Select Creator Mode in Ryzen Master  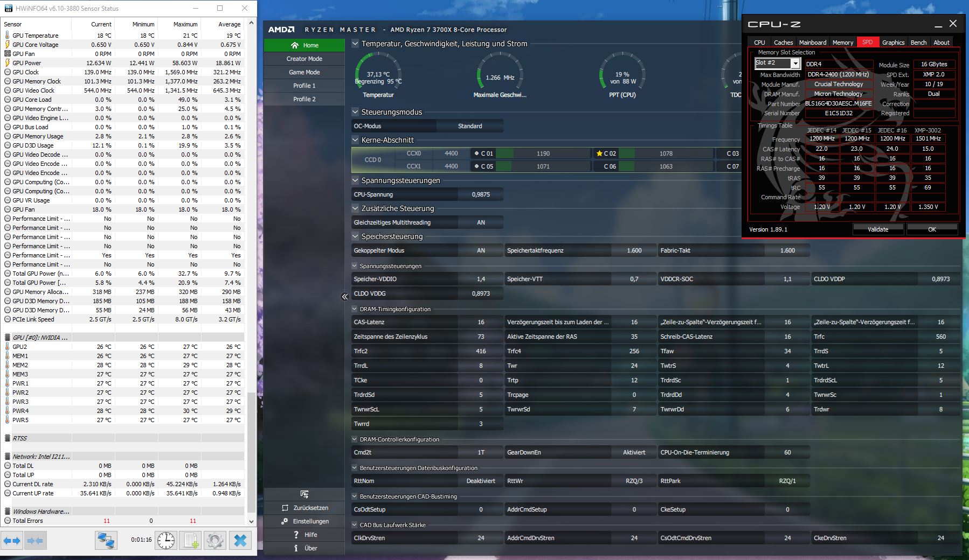[x=304, y=59]
